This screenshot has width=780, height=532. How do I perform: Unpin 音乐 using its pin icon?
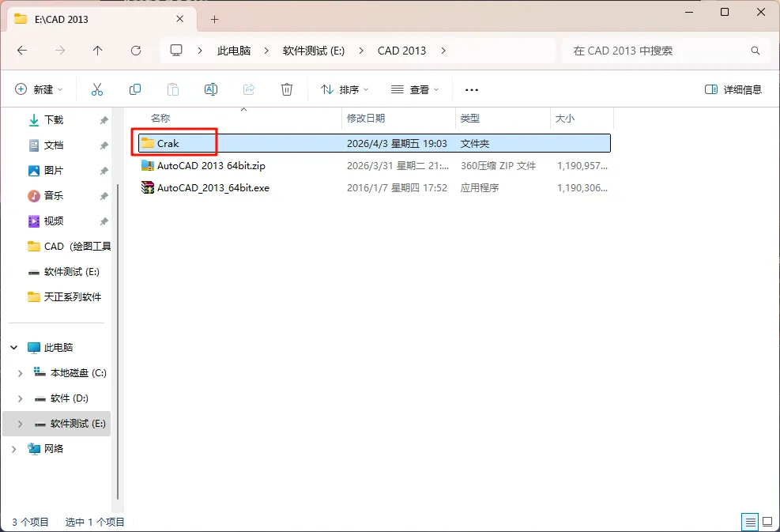coord(104,196)
